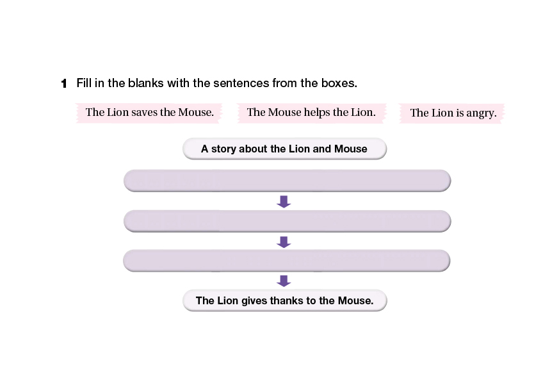This screenshot has width=559, height=392.
Task: Pick the sentence 'The Lion saves the Mouse.'
Action: (x=149, y=113)
